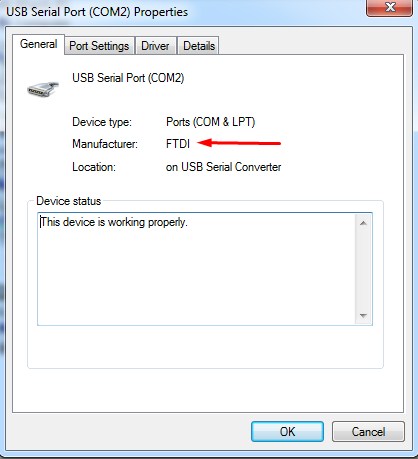Click the Ports (COM & LPT) device type value
This screenshot has width=418, height=459.
point(210,122)
